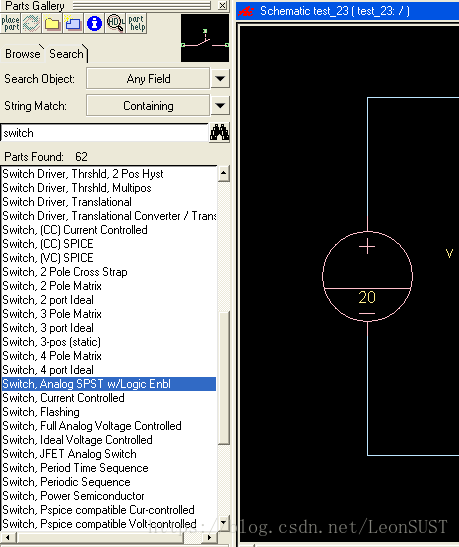The width and height of the screenshot is (459, 547).
Task: Expand the Search Object dropdown arrow
Action: click(x=220, y=78)
